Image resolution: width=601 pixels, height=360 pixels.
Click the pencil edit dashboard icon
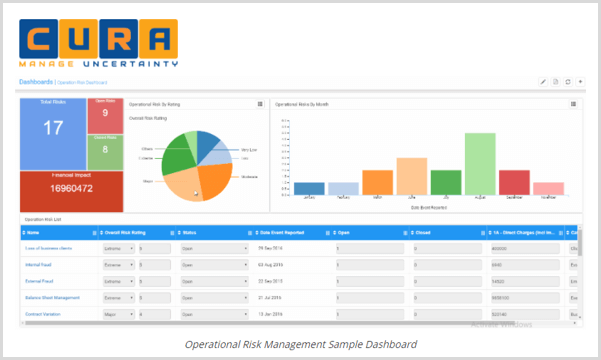click(543, 82)
